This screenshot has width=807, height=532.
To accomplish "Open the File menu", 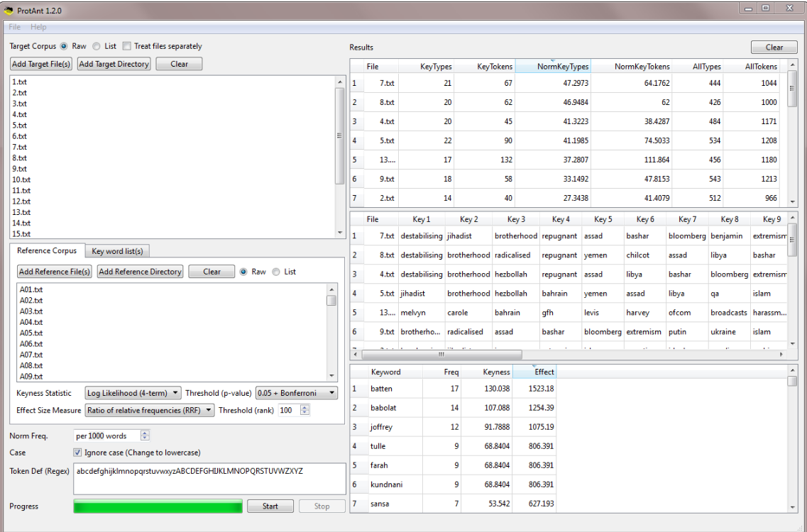I will click(x=15, y=27).
